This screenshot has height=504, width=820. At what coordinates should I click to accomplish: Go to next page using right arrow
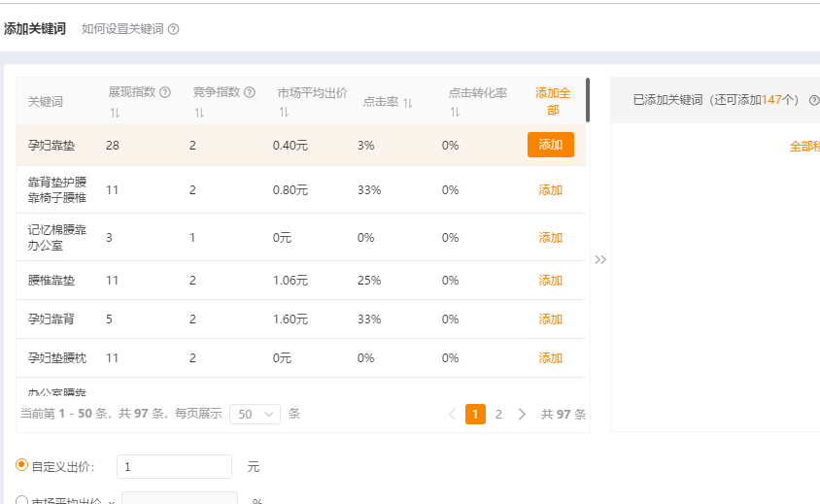click(522, 414)
